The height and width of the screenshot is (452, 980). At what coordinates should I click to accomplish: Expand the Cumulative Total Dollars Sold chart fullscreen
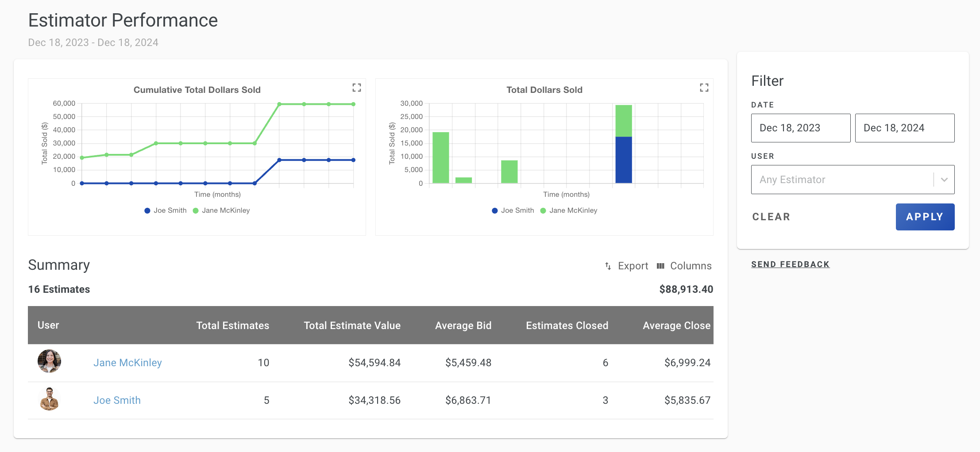coord(357,88)
